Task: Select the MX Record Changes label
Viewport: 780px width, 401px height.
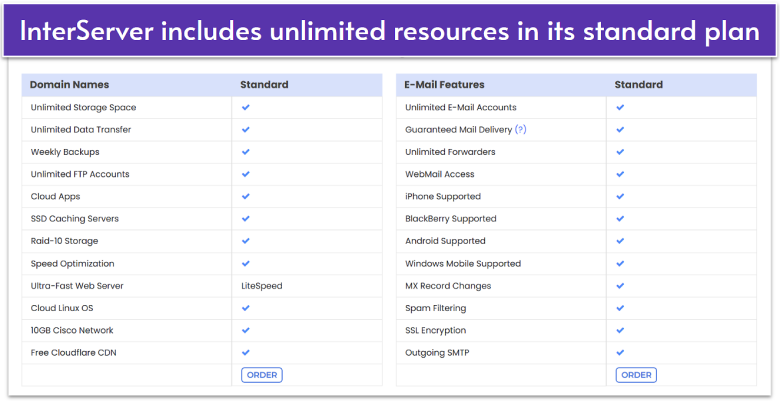Action: (448, 286)
